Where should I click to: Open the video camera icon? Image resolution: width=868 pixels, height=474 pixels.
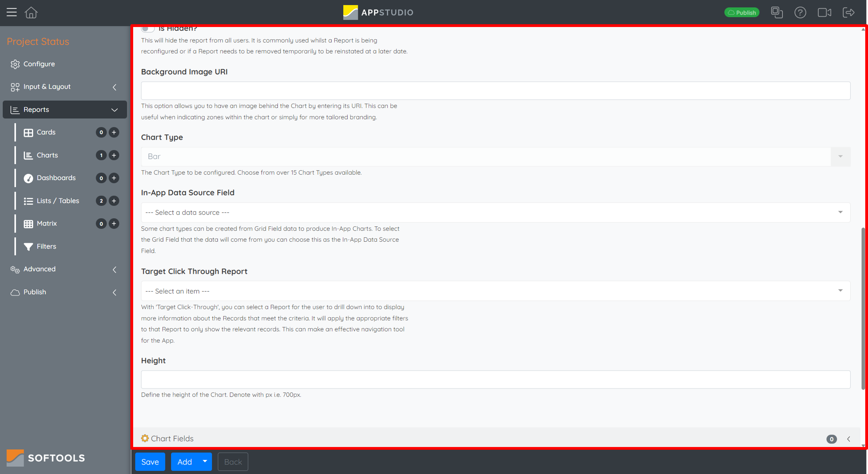point(824,12)
